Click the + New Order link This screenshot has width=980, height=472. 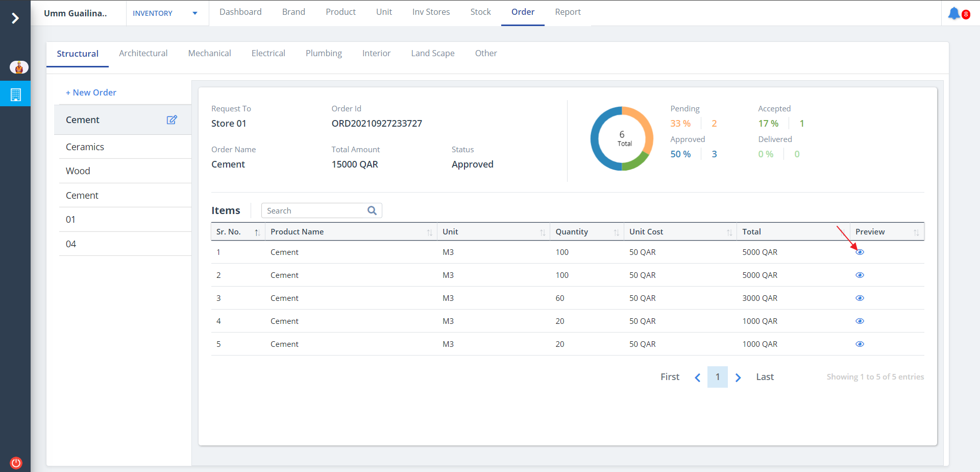(x=91, y=92)
